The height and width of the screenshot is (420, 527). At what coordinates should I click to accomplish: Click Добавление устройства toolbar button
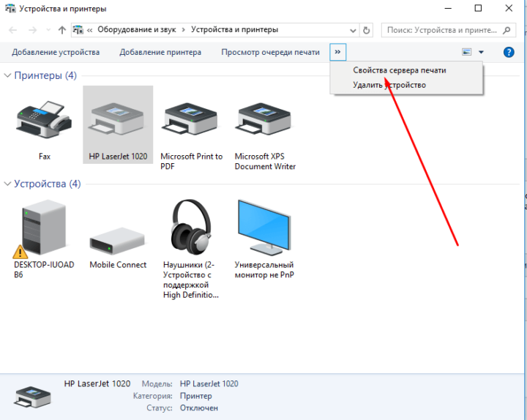56,53
